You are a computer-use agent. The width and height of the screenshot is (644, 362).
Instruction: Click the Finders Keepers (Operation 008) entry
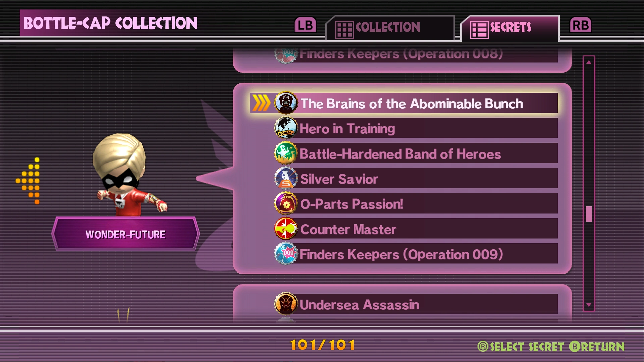pos(401,54)
